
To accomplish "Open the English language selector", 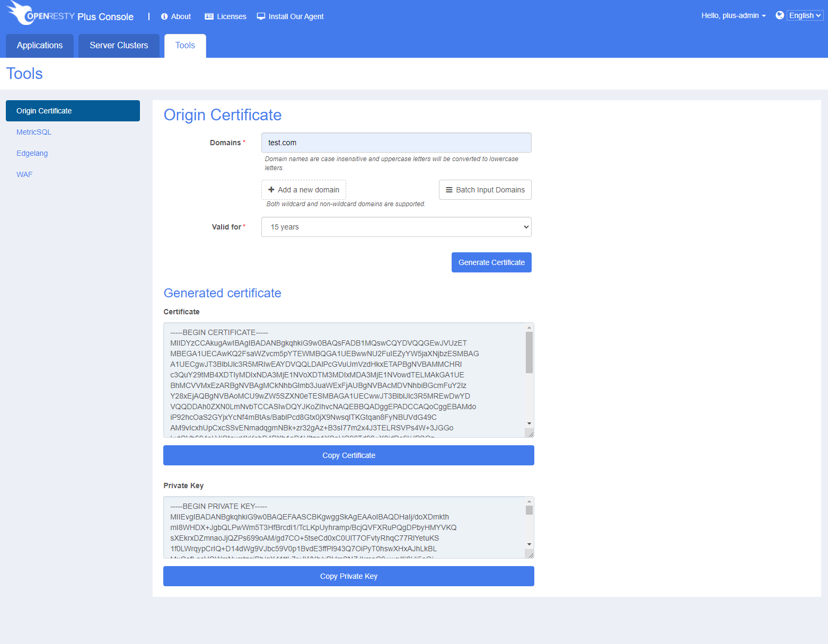I will (805, 15).
